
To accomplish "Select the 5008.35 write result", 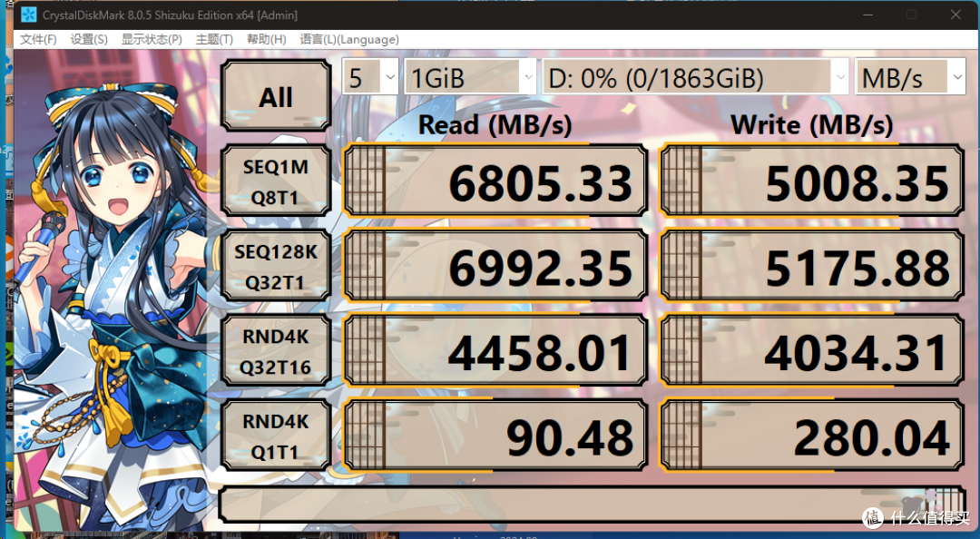I will pyautogui.click(x=812, y=181).
